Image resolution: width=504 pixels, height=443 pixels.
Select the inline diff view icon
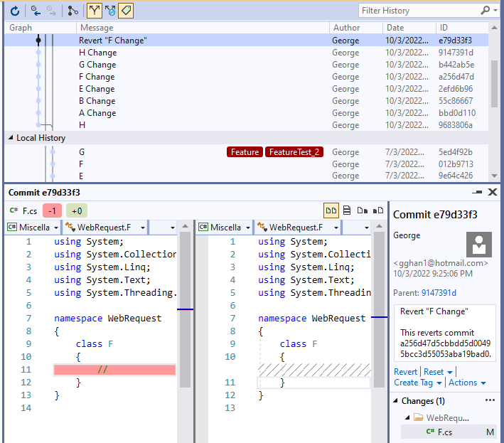pyautogui.click(x=347, y=210)
